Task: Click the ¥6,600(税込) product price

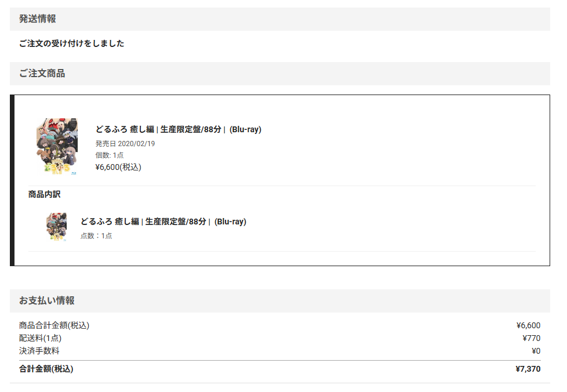Action: tap(118, 167)
